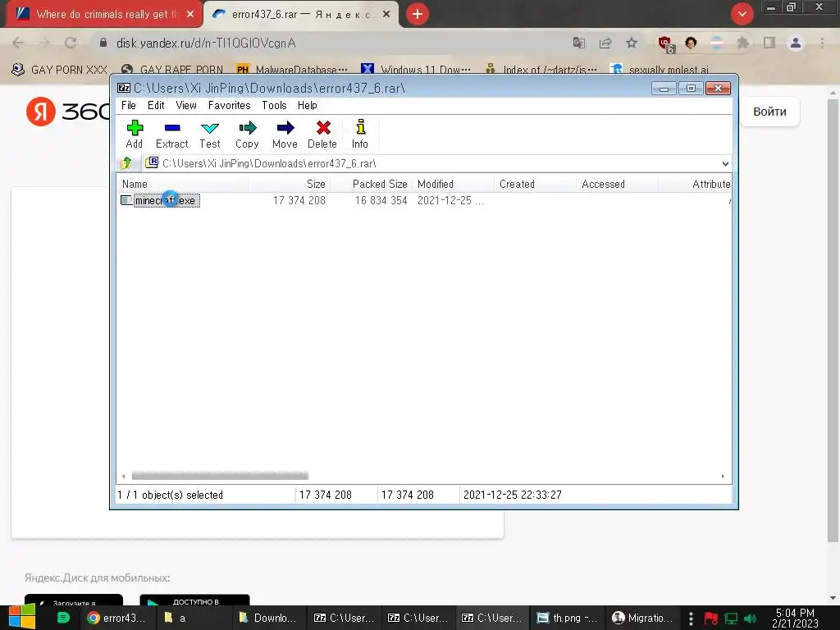Image resolution: width=840 pixels, height=630 pixels.
Task: Bookmark this page with star icon
Action: 632,43
